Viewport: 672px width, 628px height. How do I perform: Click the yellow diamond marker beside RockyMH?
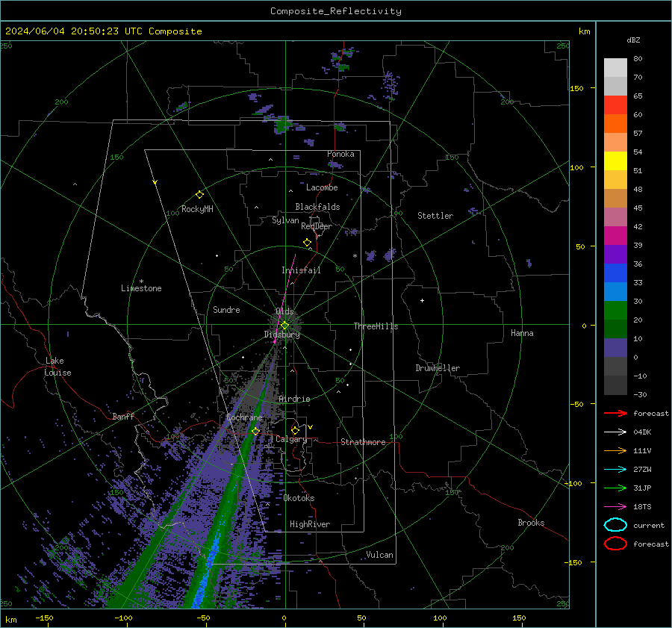click(x=199, y=195)
